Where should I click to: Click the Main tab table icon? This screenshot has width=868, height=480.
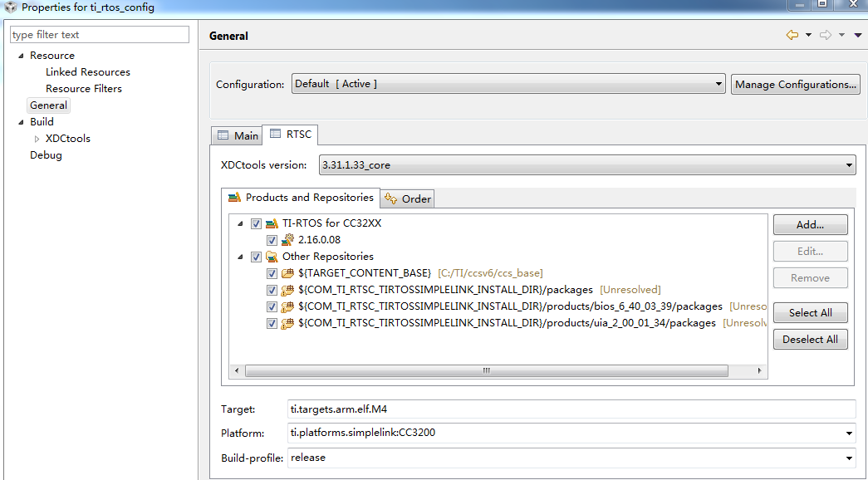(x=223, y=135)
